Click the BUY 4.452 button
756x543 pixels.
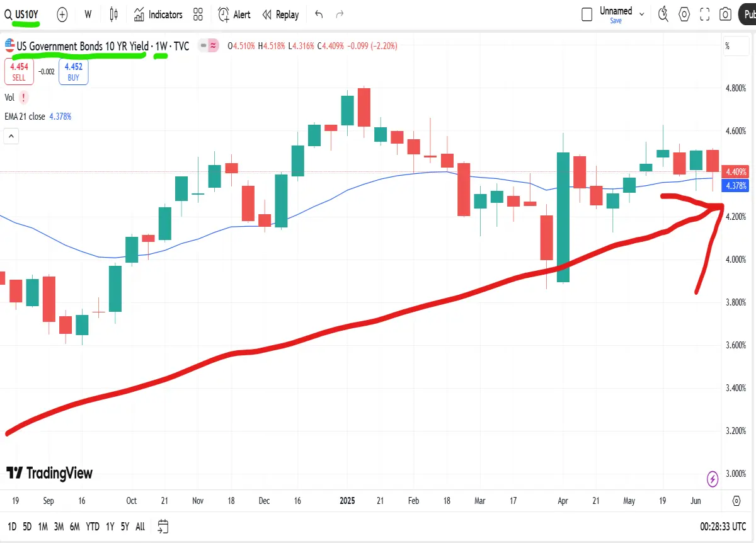tap(74, 71)
